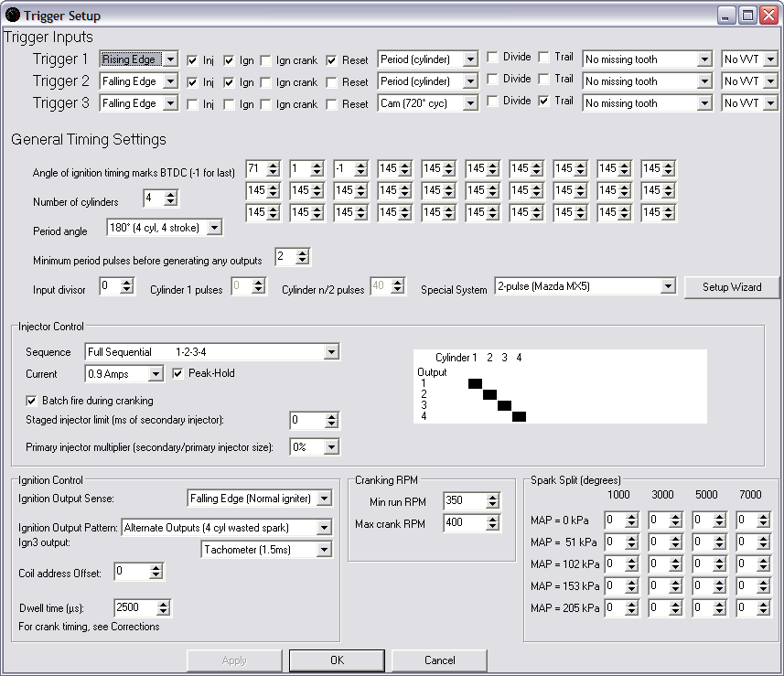Open the Ignition Output Pattern dropdown

tap(323, 528)
